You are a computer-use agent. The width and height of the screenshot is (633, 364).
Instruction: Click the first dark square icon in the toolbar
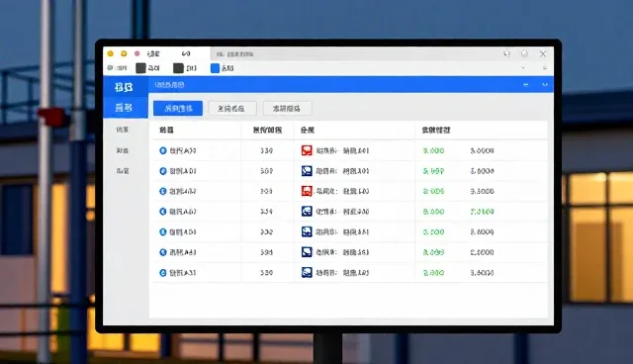[x=140, y=68]
